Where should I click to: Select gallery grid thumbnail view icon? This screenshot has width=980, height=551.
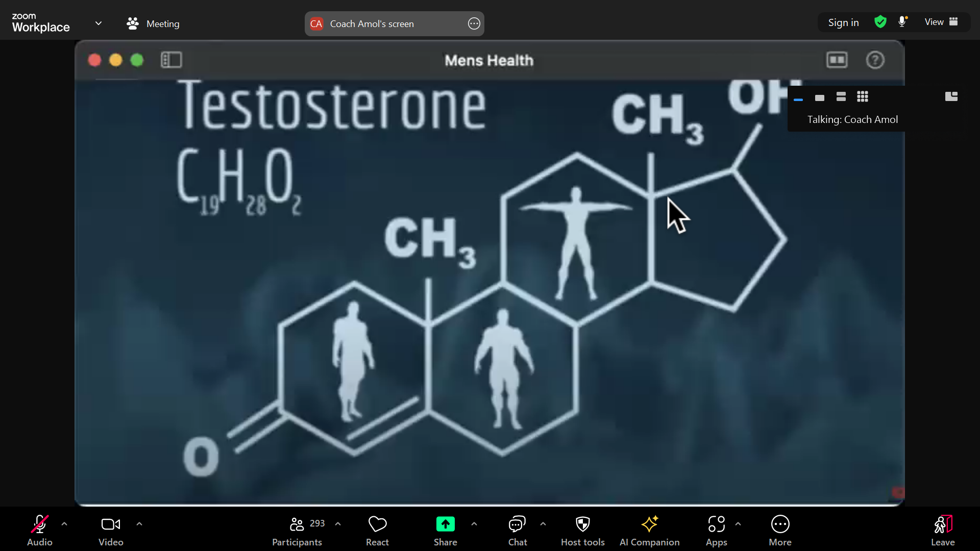click(863, 97)
